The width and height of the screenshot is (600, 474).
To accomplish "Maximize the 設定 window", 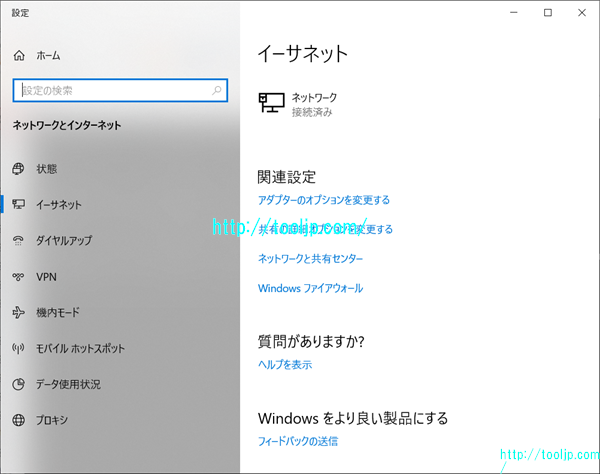I will [548, 13].
